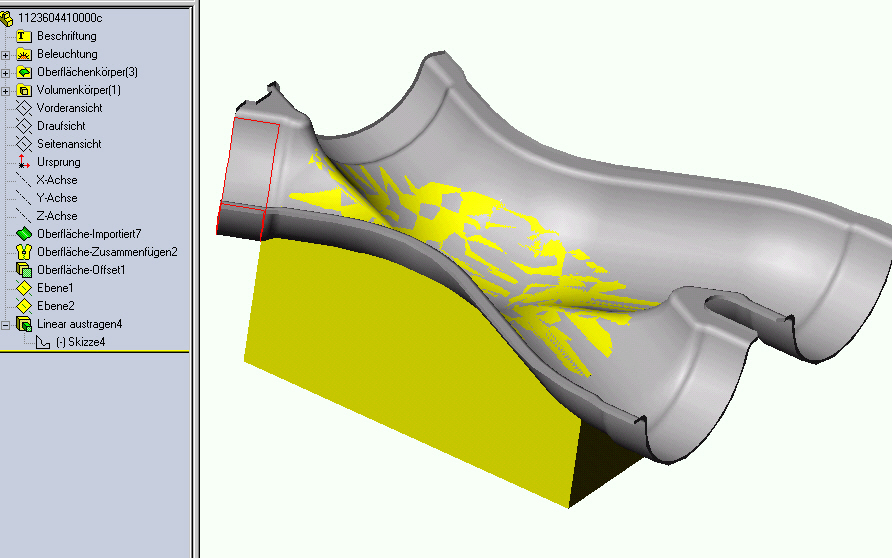The image size is (892, 558).
Task: Select the Ebene1 entry
Action: 55,288
